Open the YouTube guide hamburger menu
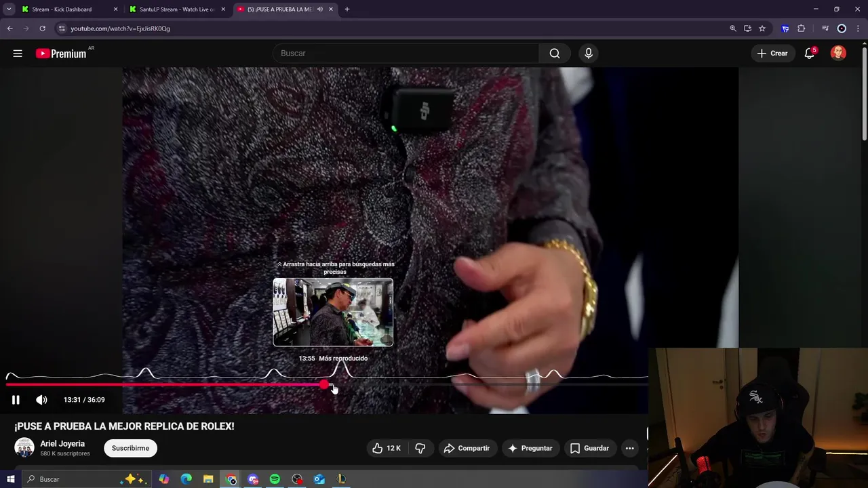 coord(18,54)
